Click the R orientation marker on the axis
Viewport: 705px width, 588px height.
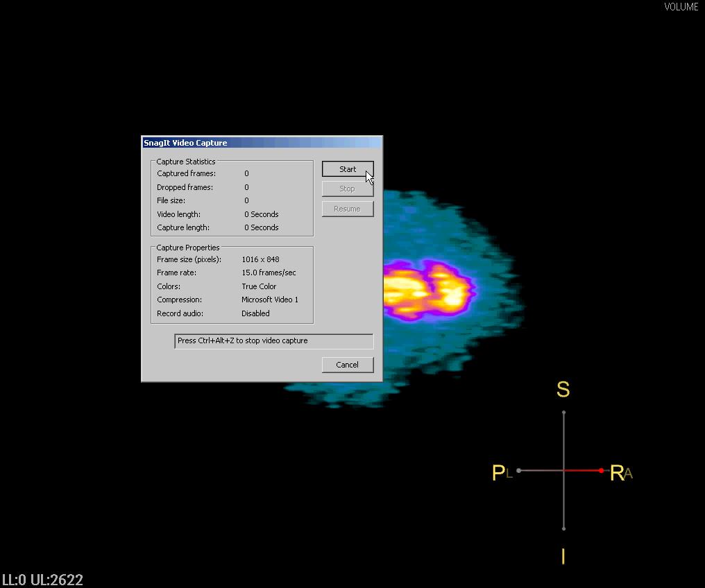617,473
